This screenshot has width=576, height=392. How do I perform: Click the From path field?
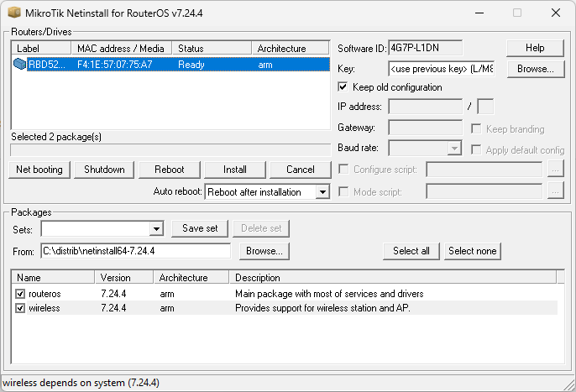(135, 251)
